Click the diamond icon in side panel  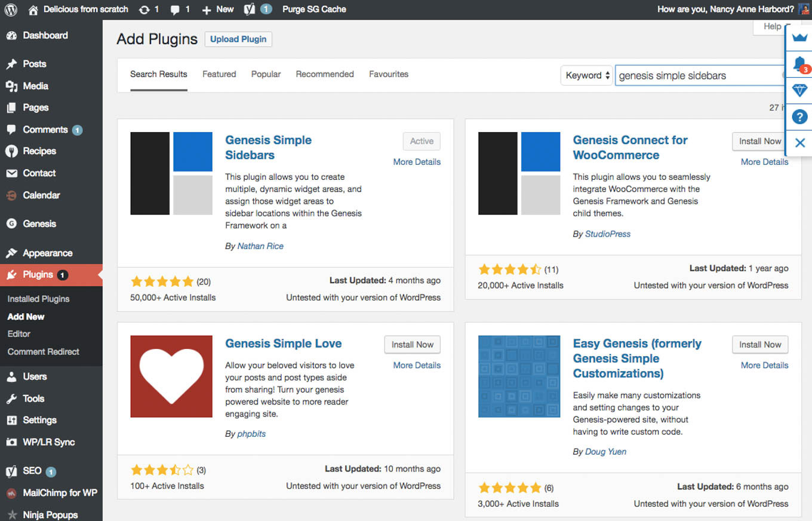799,90
